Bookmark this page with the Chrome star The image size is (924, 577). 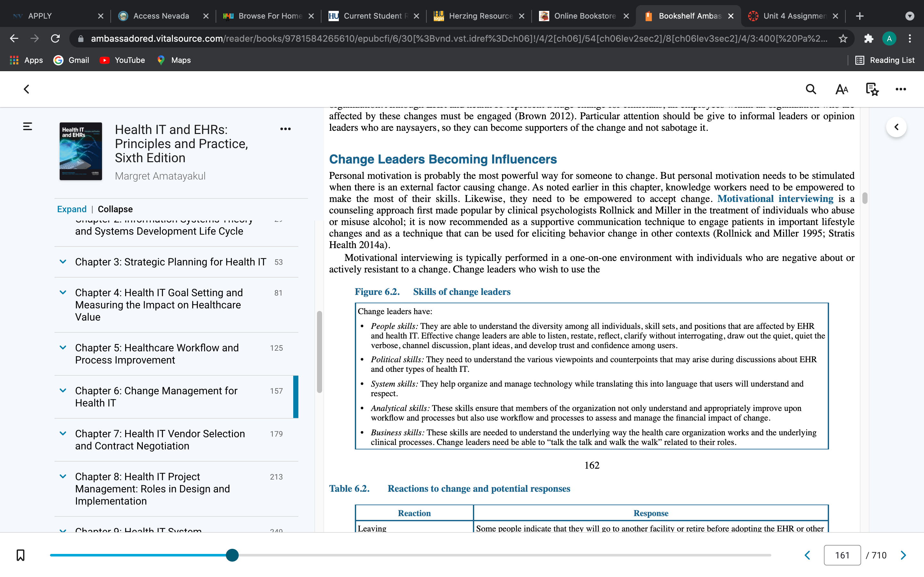click(x=843, y=38)
